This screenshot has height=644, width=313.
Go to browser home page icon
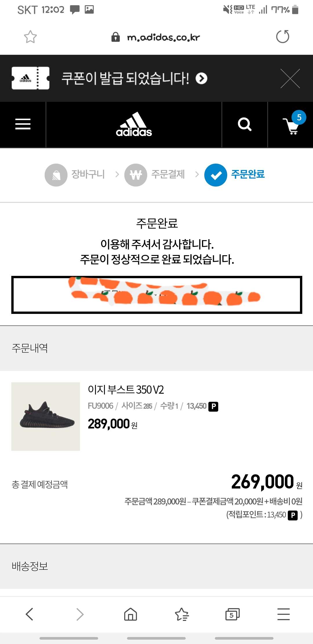[130, 614]
